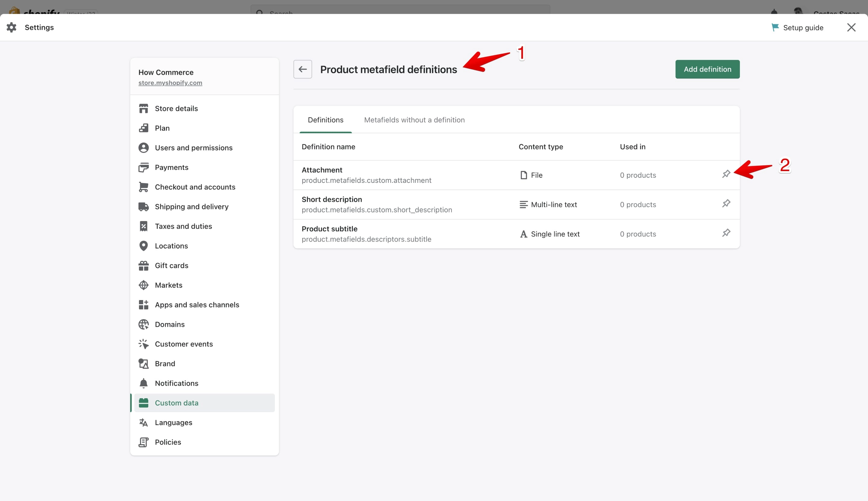Click the Plan sidebar icon

tap(143, 128)
